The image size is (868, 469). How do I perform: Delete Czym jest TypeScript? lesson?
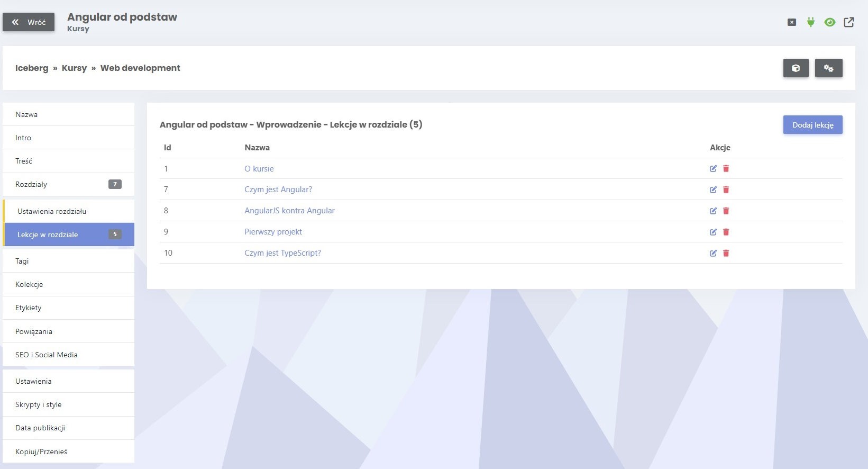pos(726,253)
